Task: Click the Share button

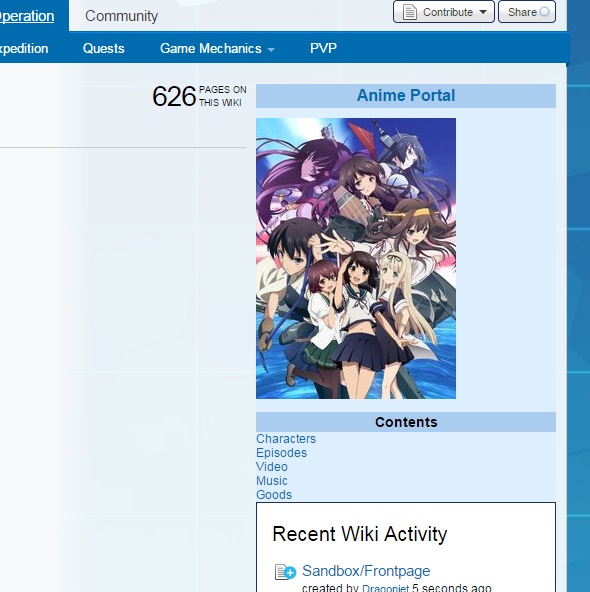Action: pyautogui.click(x=527, y=12)
